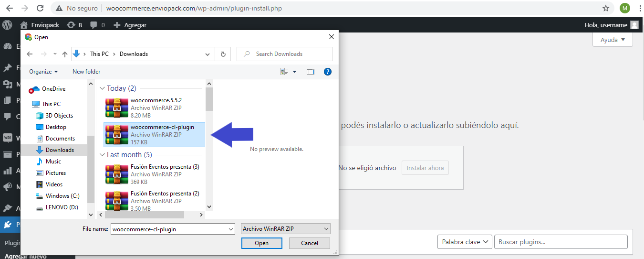The width and height of the screenshot is (644, 259).
Task: Expand the address bar history dropdown
Action: [208, 54]
